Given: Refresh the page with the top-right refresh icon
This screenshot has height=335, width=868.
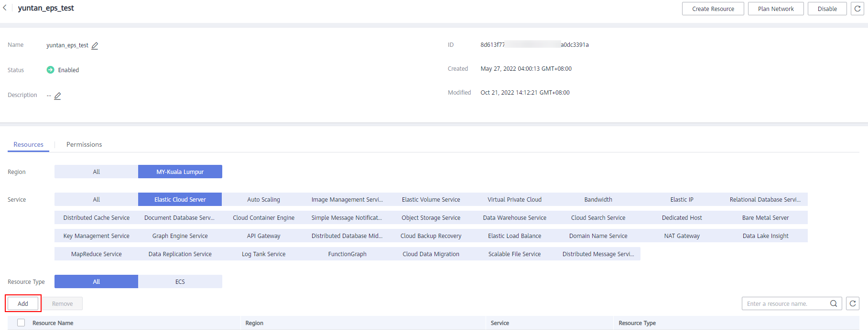Looking at the screenshot, I should [857, 9].
